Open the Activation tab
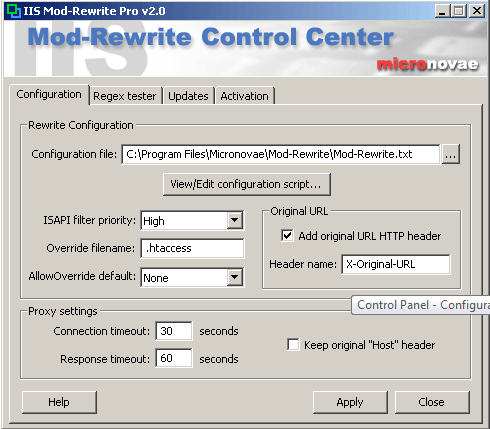 point(244,96)
